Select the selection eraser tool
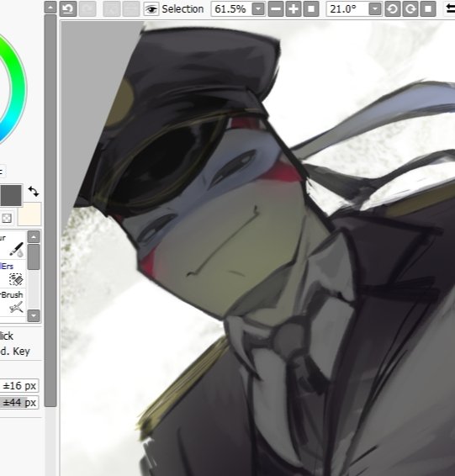Screen dimensions: 455x476 point(13,274)
